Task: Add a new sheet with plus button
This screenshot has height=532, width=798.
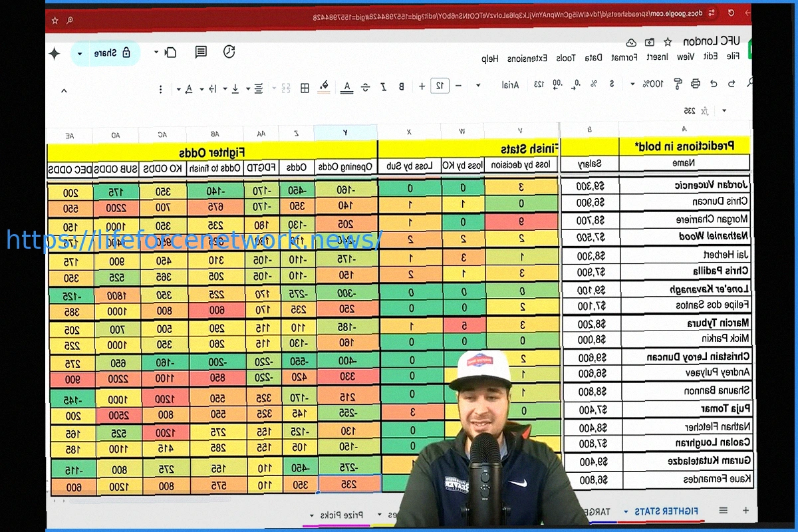Action: [745, 511]
